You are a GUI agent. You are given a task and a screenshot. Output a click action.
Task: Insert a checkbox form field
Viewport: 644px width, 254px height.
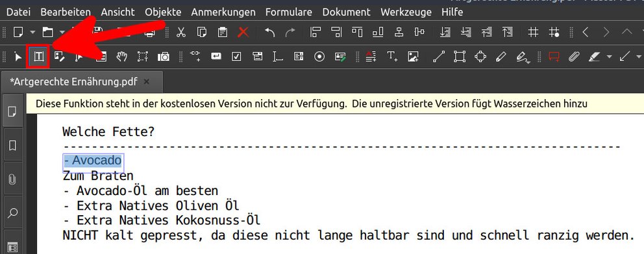tap(236, 57)
